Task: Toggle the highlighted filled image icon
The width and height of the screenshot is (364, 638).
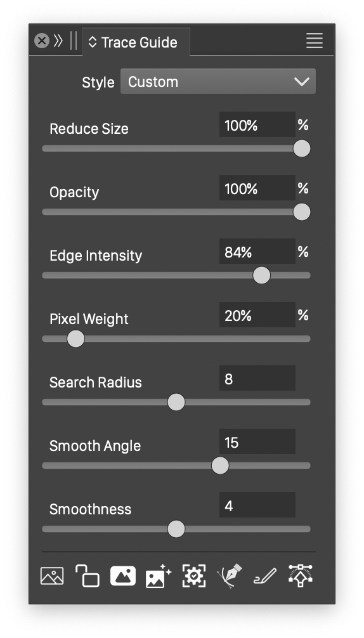Action: click(123, 576)
